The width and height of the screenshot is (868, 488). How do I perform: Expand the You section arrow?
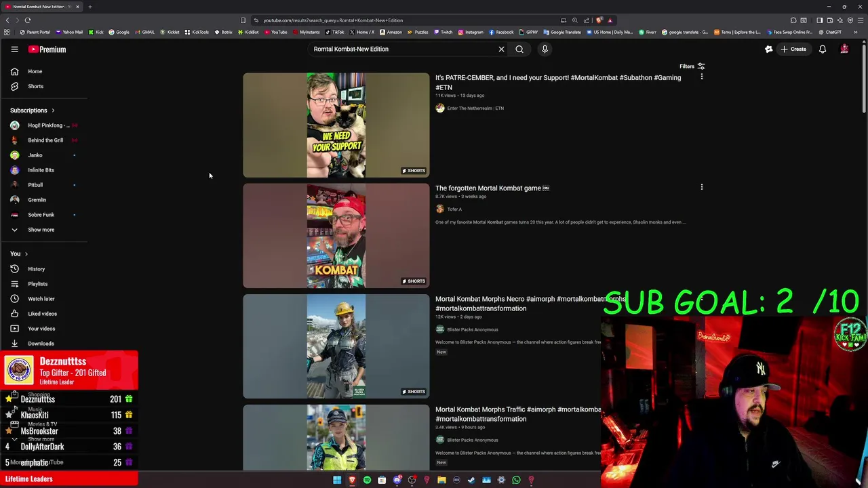tap(26, 254)
